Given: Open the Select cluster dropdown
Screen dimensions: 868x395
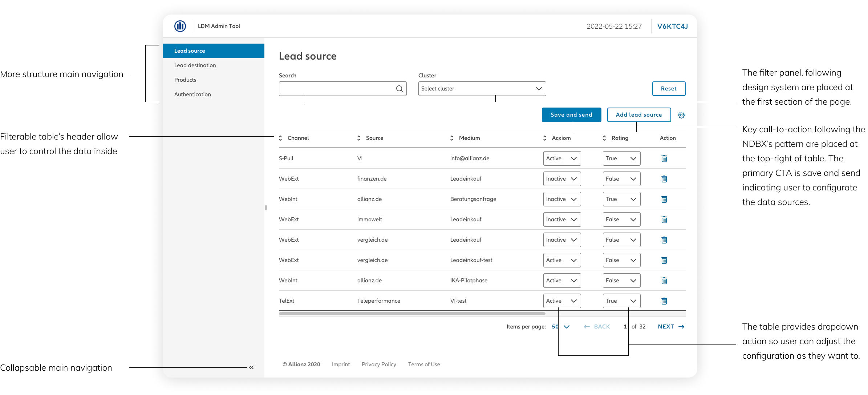Looking at the screenshot, I should click(x=482, y=89).
